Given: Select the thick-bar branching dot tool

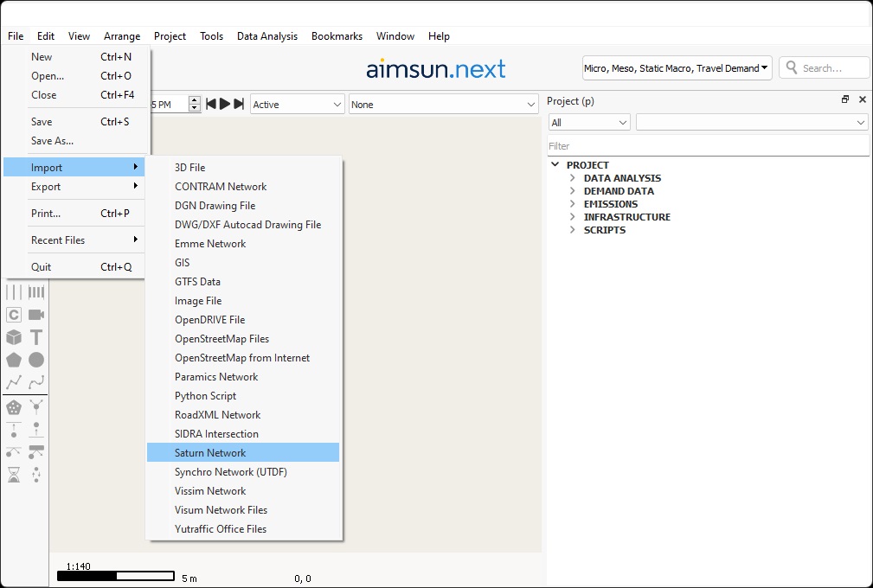Looking at the screenshot, I should pos(36,452).
